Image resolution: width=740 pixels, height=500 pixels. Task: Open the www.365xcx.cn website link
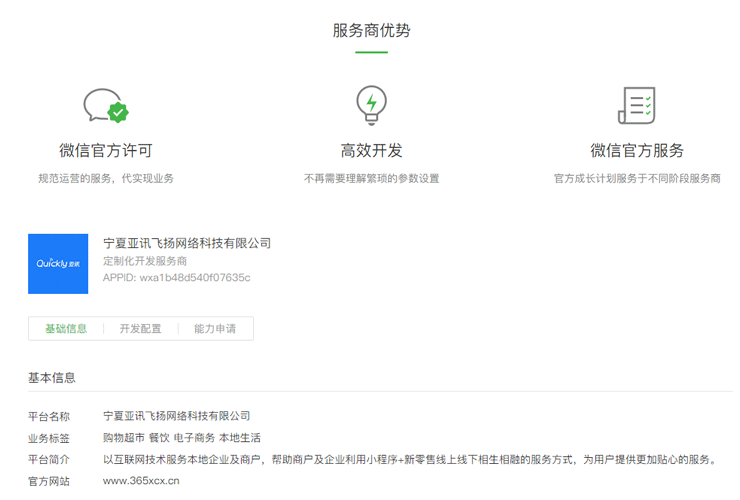coord(141,481)
